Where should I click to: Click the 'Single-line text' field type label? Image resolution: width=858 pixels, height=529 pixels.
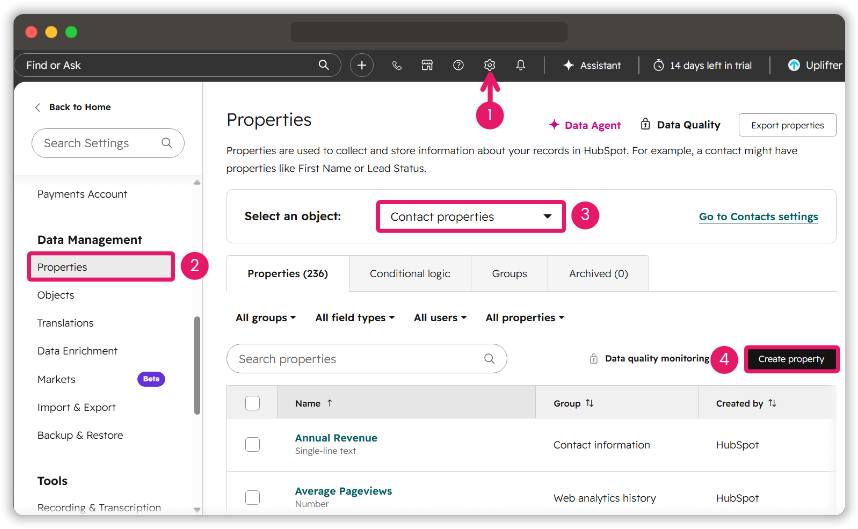tap(326, 451)
